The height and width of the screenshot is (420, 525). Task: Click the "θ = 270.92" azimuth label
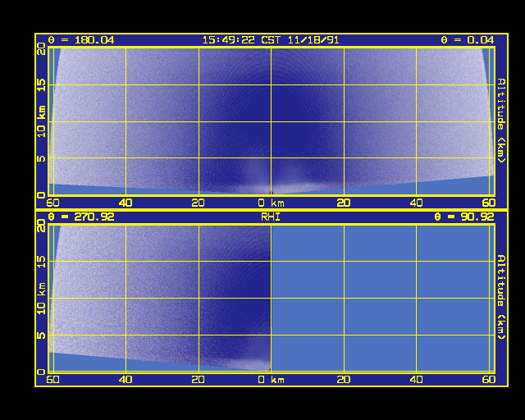tap(81, 217)
